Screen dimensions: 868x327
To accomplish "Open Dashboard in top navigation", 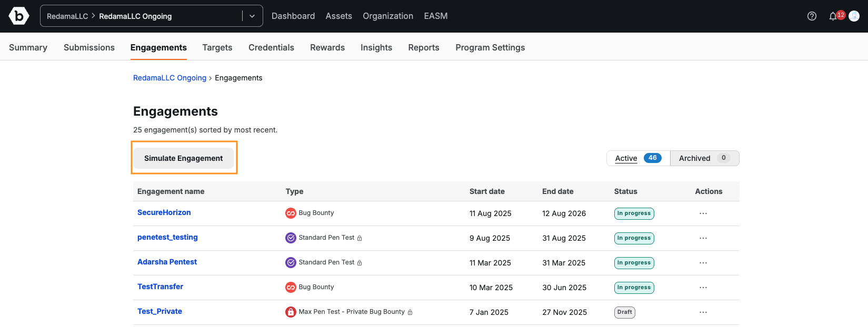I will pyautogui.click(x=293, y=16).
